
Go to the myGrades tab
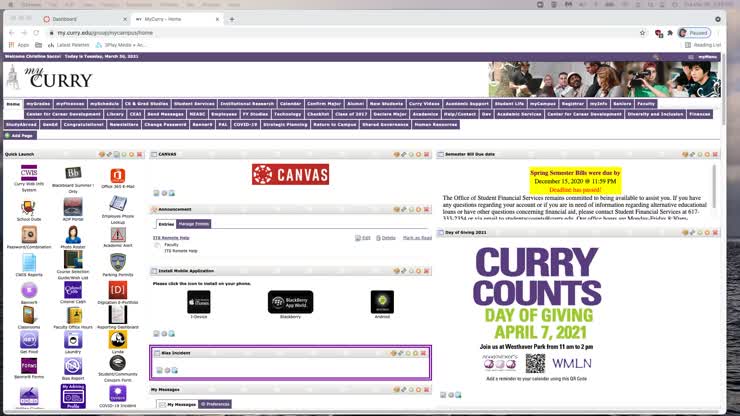(x=38, y=104)
